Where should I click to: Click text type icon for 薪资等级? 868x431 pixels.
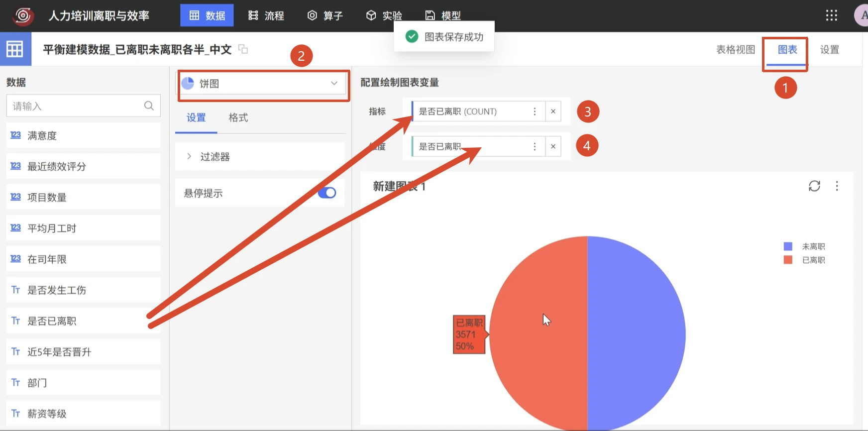[x=15, y=414]
